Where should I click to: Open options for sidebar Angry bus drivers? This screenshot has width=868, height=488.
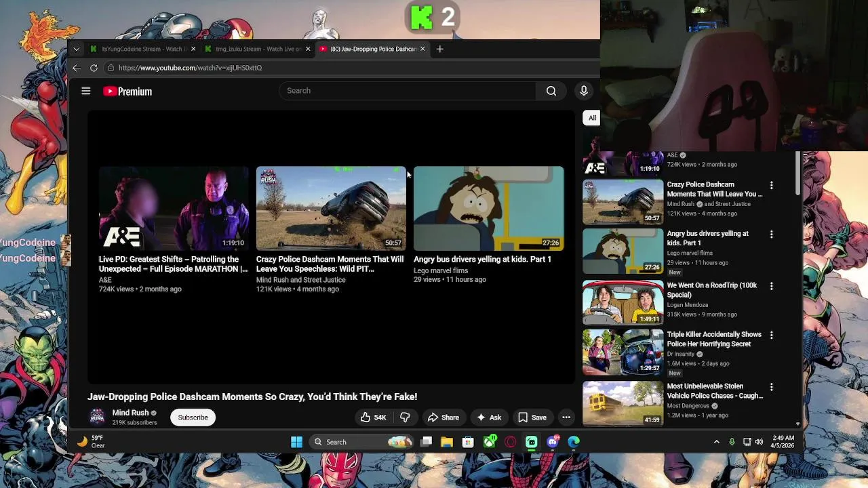point(771,235)
